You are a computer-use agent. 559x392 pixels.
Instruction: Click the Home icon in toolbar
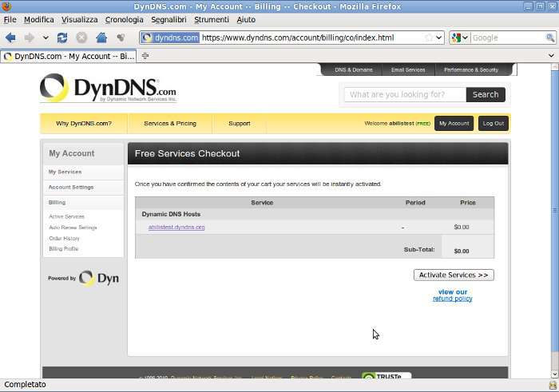click(x=101, y=38)
